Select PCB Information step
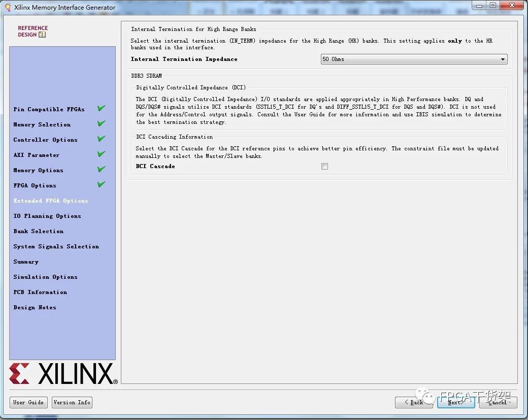This screenshot has width=528, height=420. [40, 292]
